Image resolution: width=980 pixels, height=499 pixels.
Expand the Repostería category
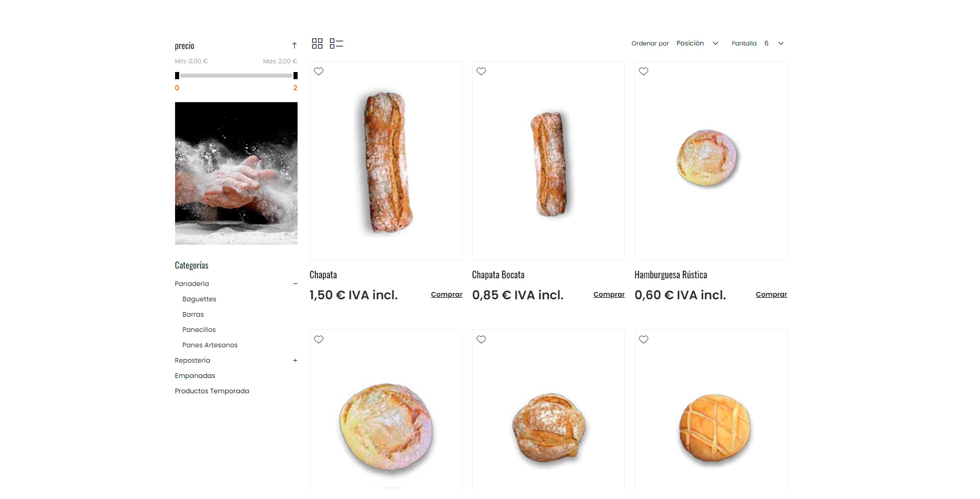pyautogui.click(x=295, y=360)
